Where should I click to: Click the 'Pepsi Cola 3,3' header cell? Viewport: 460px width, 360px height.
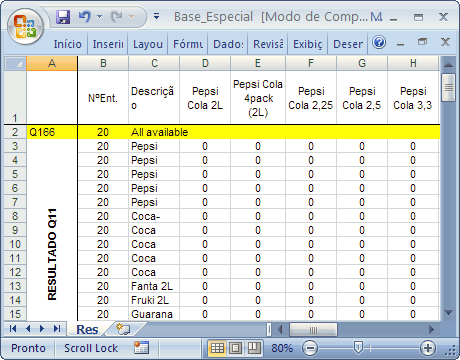[413, 97]
